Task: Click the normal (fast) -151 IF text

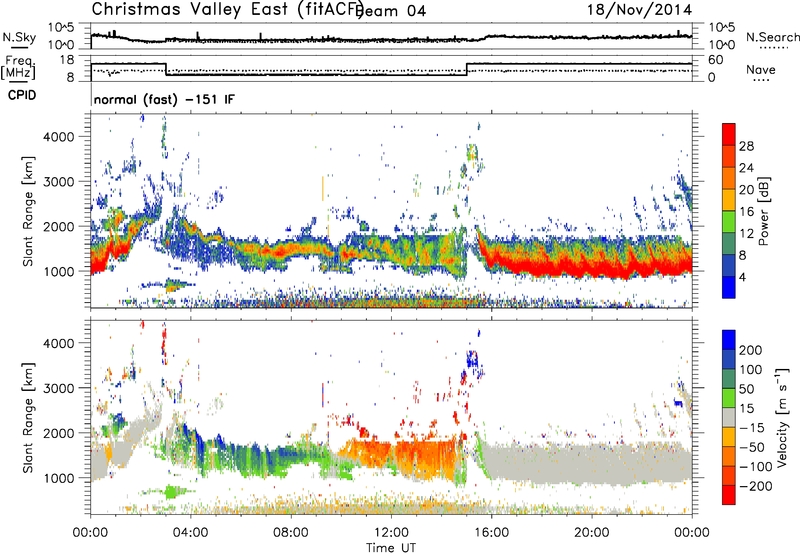Action: pyautogui.click(x=164, y=100)
